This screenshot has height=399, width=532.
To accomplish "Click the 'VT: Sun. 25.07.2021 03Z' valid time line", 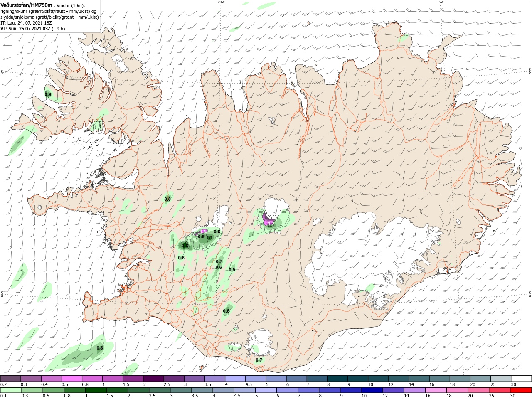I will click(25, 29).
